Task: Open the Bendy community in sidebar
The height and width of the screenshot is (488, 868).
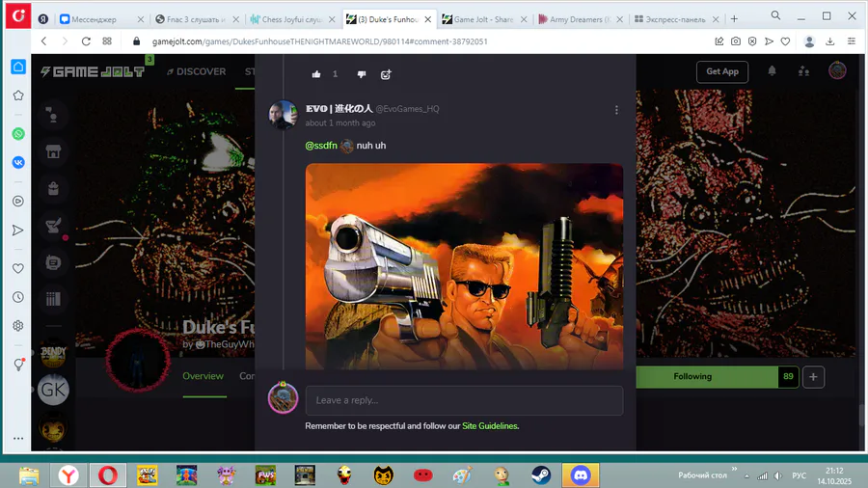Action: click(x=53, y=353)
